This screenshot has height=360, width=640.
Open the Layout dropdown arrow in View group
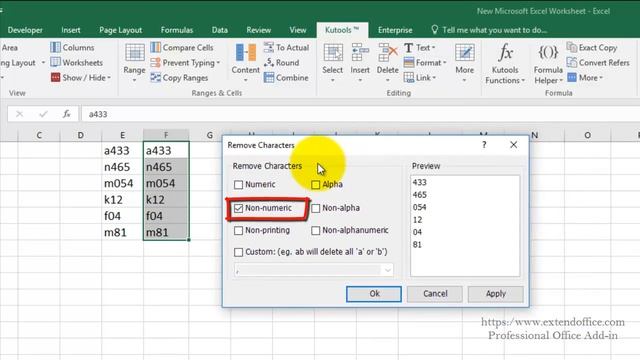click(43, 62)
